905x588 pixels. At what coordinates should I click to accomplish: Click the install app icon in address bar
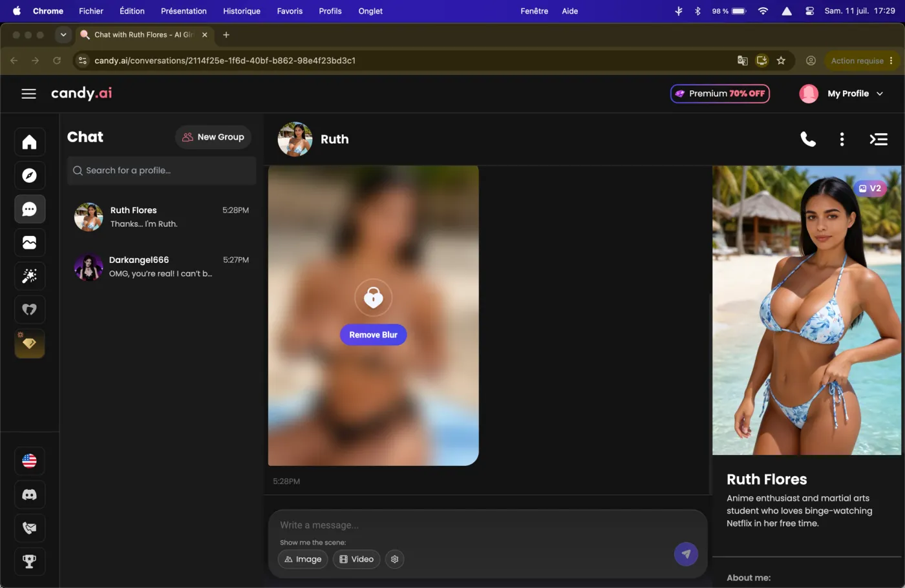point(761,61)
